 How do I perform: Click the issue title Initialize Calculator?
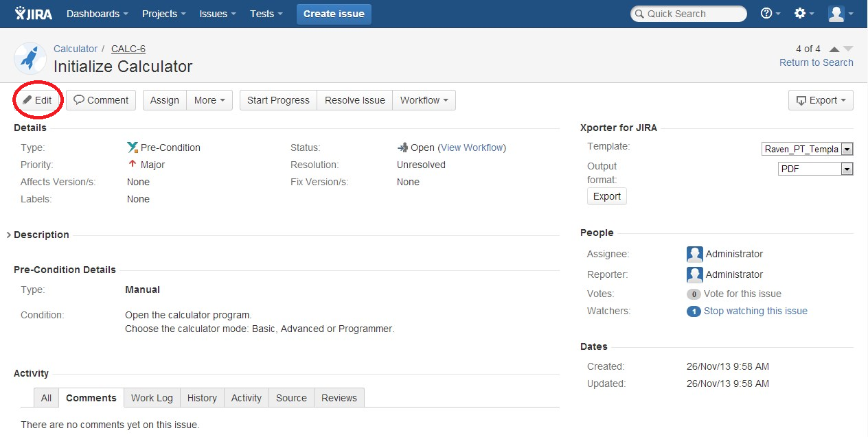click(x=123, y=67)
